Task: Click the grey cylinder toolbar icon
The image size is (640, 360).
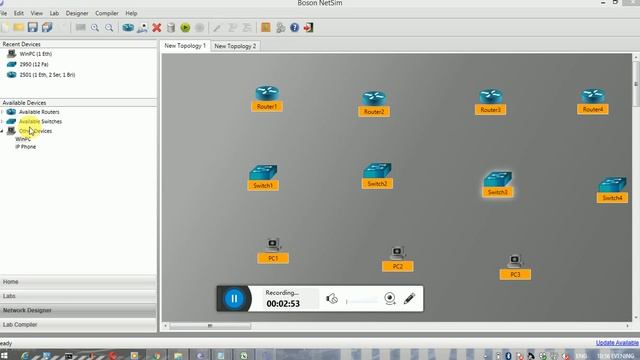Action: pos(171,27)
